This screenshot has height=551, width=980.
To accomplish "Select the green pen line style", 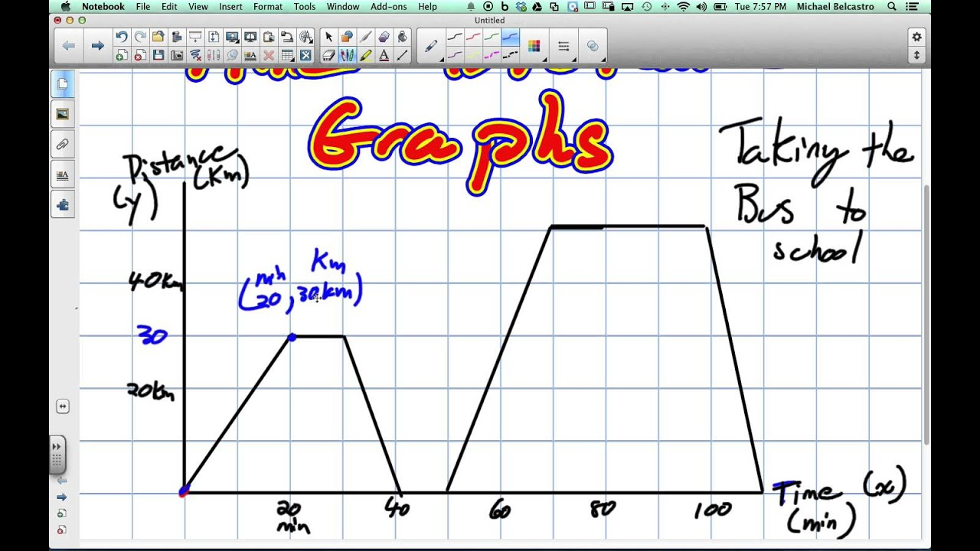I will coord(492,37).
